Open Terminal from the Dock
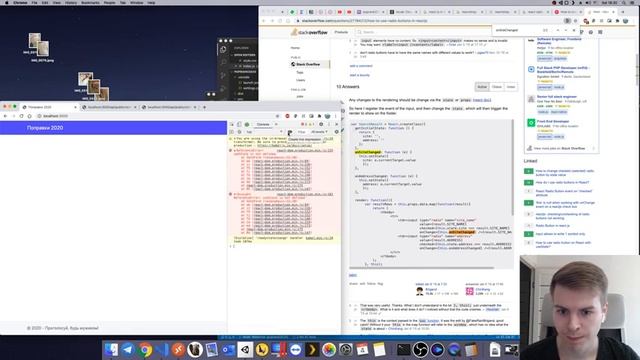 (403, 350)
